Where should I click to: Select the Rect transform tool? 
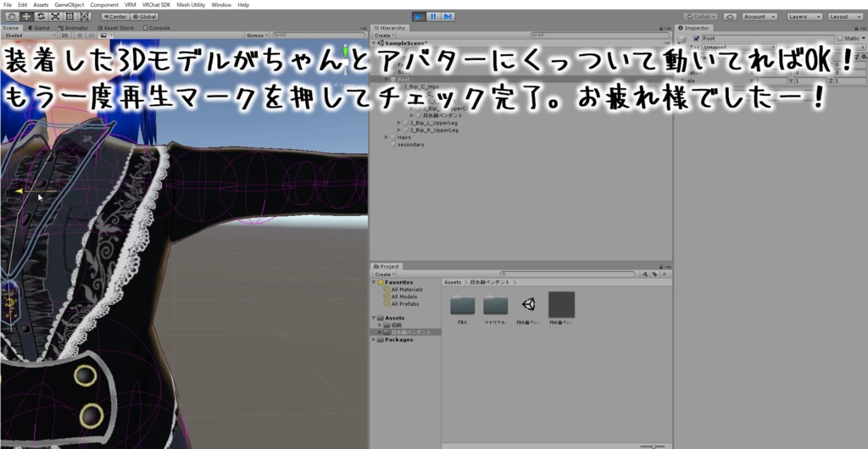[70, 17]
